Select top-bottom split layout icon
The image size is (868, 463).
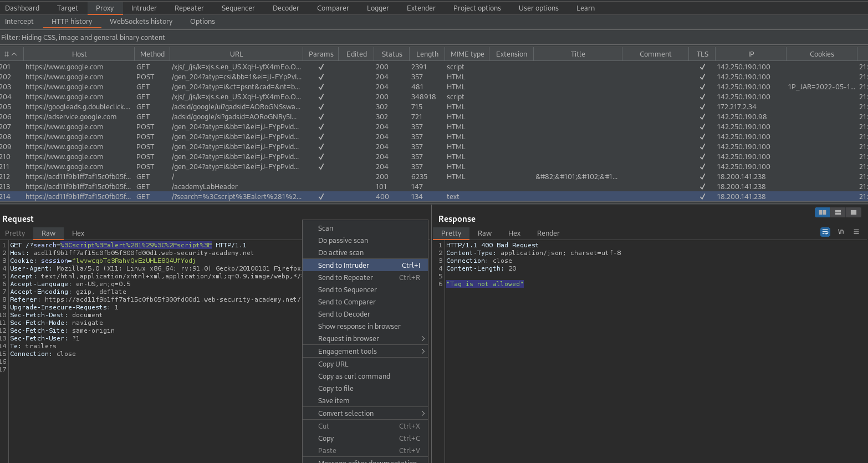coord(838,212)
